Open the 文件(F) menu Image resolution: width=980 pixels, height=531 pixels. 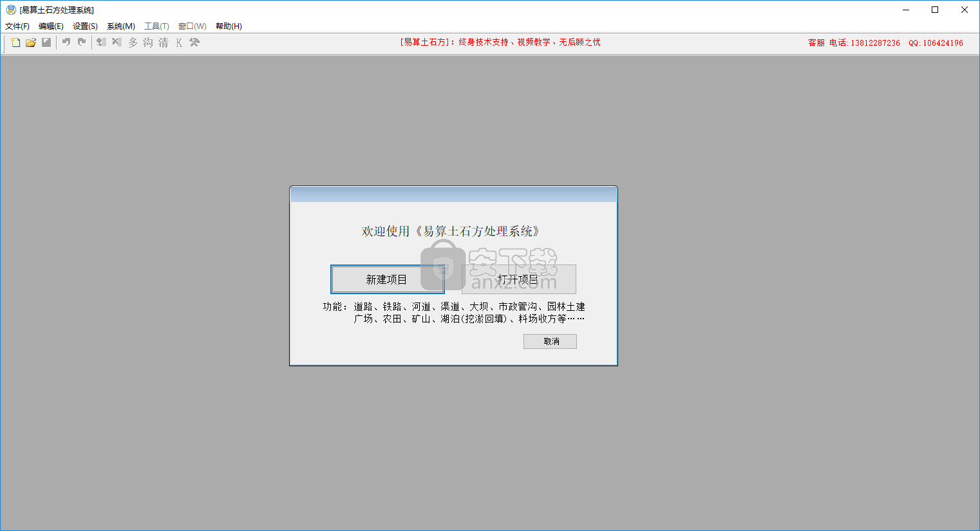17,26
